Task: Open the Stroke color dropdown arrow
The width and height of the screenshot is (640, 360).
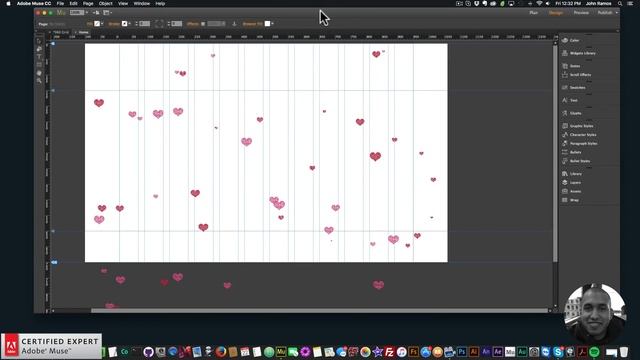Action: coord(130,24)
